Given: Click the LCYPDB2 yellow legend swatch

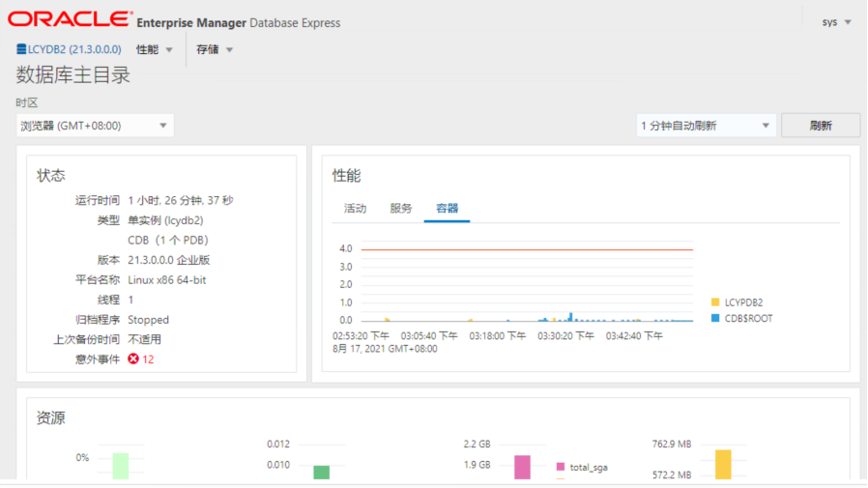Looking at the screenshot, I should tap(715, 302).
